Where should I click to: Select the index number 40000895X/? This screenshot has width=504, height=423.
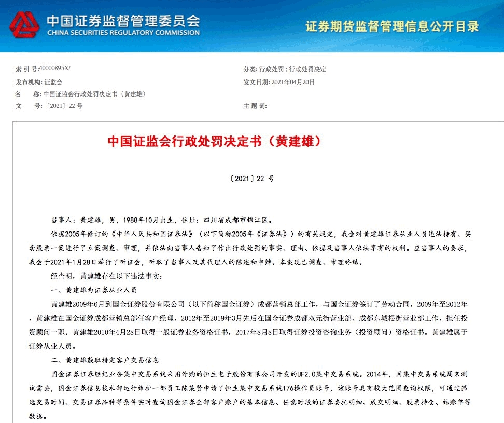click(54, 68)
